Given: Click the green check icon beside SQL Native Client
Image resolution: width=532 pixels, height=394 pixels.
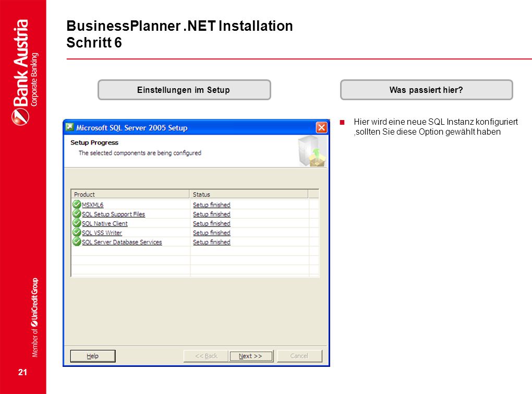Looking at the screenshot, I should (77, 223).
